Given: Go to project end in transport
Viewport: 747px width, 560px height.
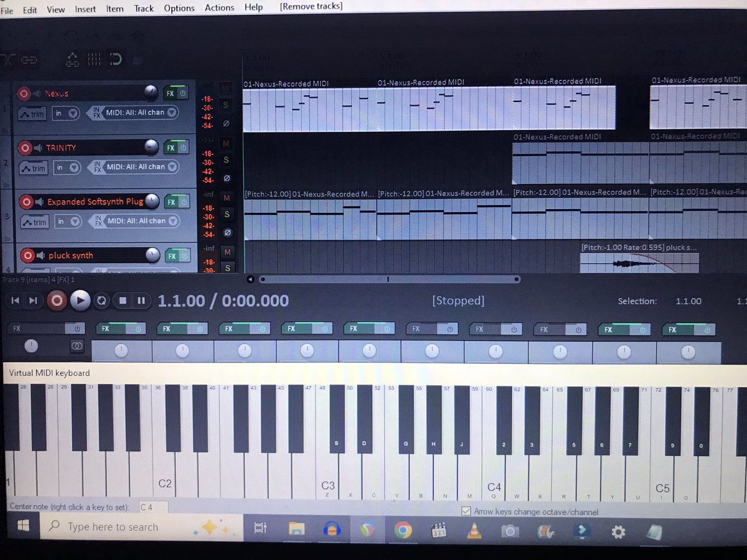Looking at the screenshot, I should click(x=34, y=301).
